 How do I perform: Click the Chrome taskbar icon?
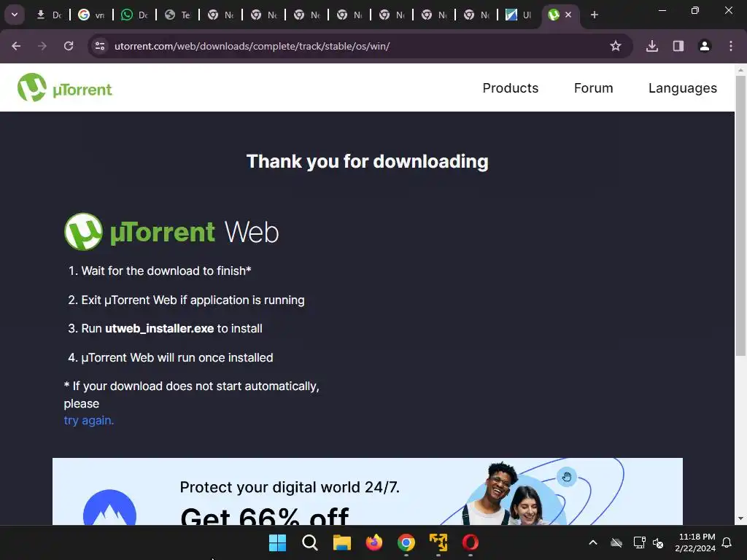click(x=406, y=542)
